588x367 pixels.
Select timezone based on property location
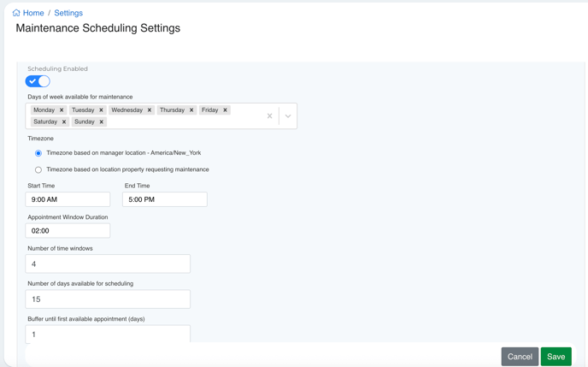pos(38,169)
